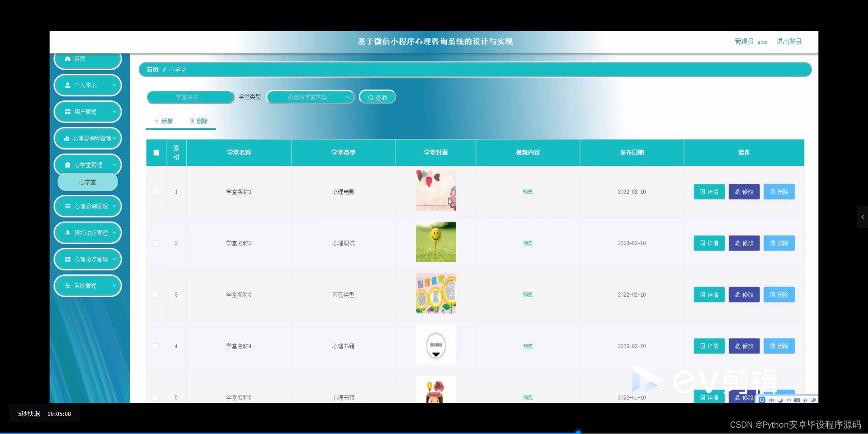Click the keyboard icon in the input toolbar

pos(797,401)
